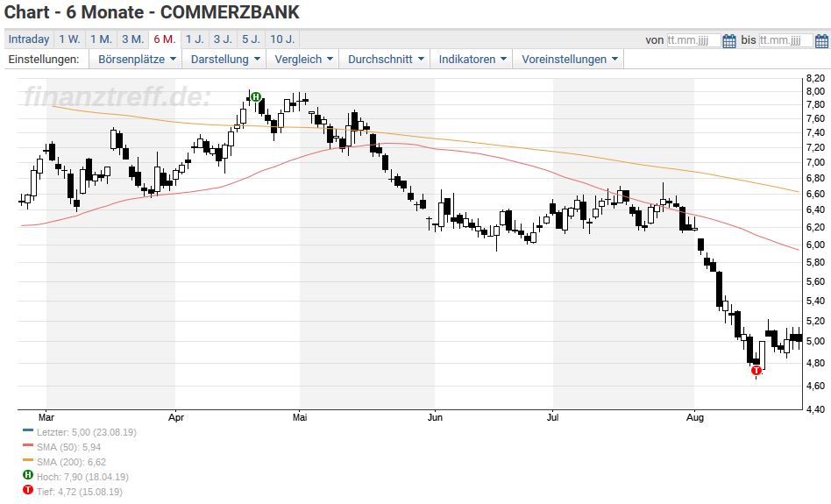The width and height of the screenshot is (831, 504).
Task: Click the red SMA (50) legend color line
Action: click(x=28, y=446)
